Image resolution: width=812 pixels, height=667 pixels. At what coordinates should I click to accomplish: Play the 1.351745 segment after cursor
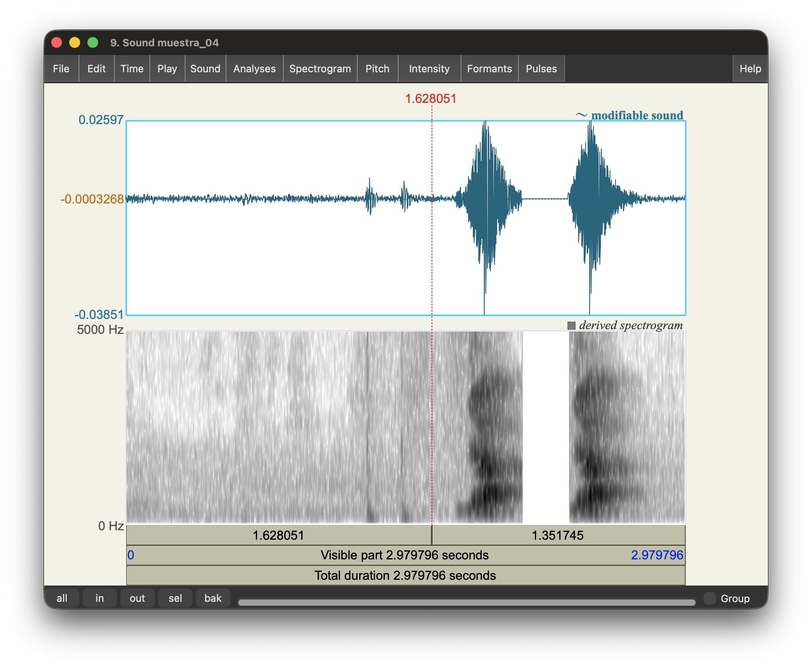[x=558, y=535]
